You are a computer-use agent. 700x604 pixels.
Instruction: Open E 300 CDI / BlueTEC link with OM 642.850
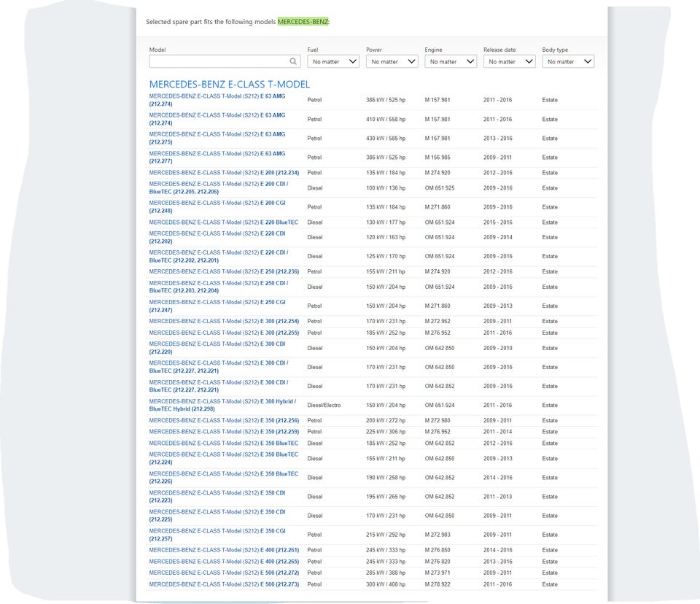(x=219, y=367)
